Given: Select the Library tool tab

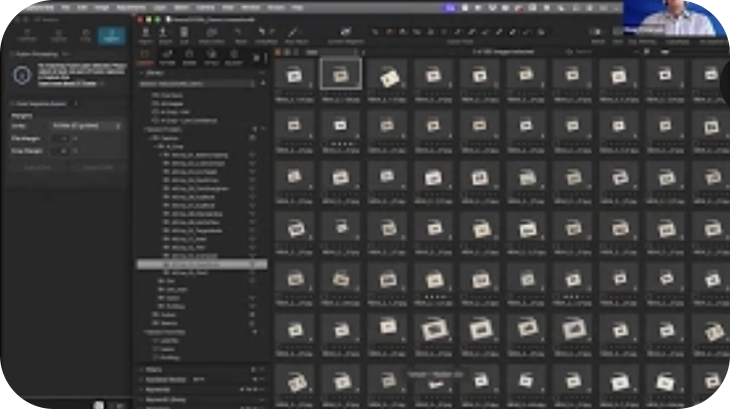Looking at the screenshot, I should point(145,57).
